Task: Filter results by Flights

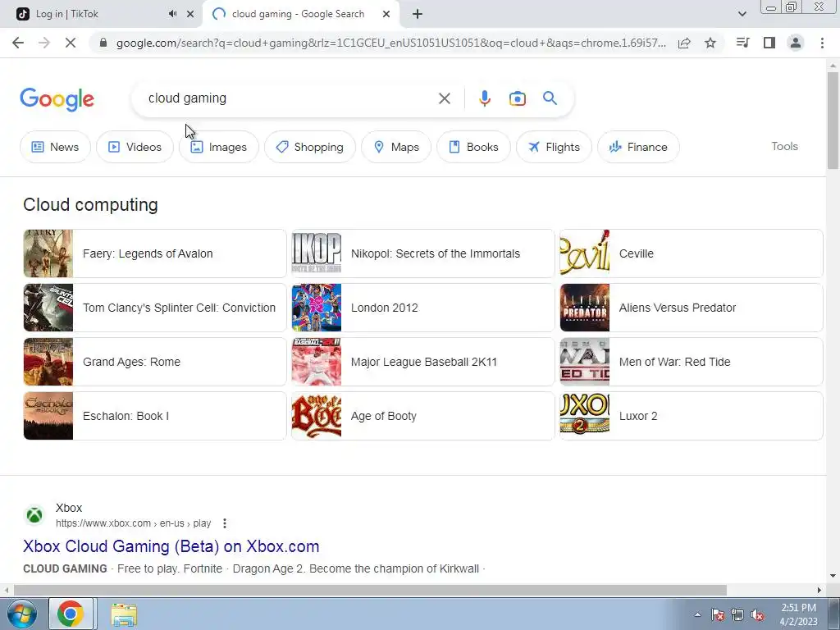Action: 554,147
